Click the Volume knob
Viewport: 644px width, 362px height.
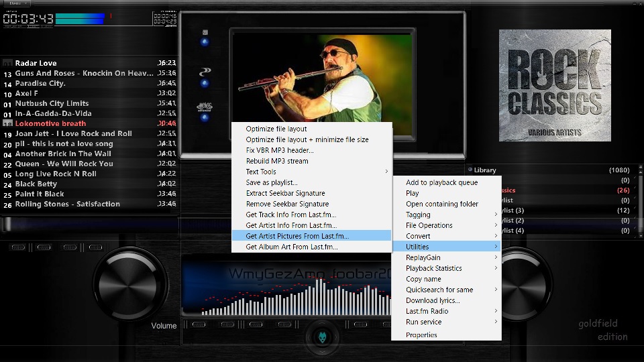(129, 284)
